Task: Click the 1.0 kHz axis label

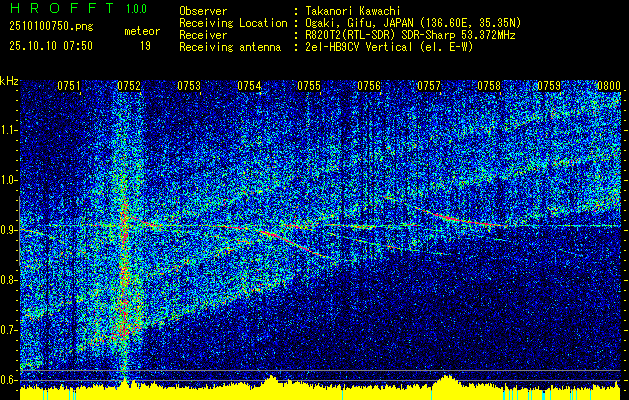Action: coord(7,180)
